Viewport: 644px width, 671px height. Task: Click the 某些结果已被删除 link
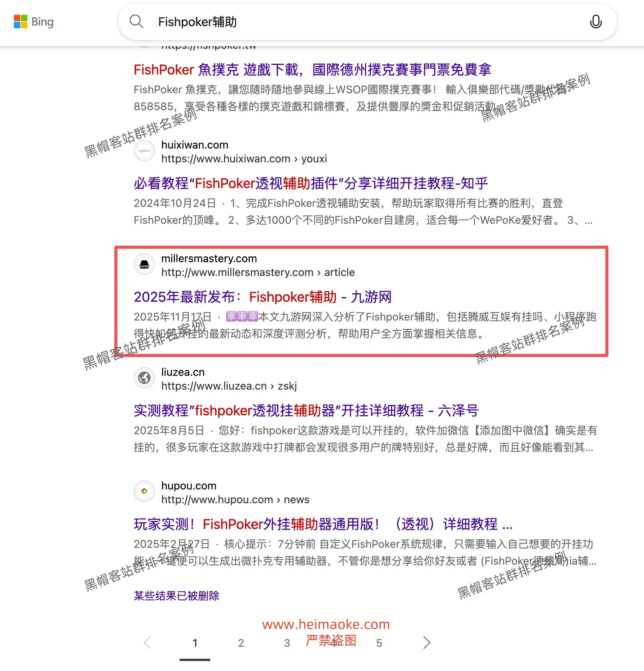(177, 596)
